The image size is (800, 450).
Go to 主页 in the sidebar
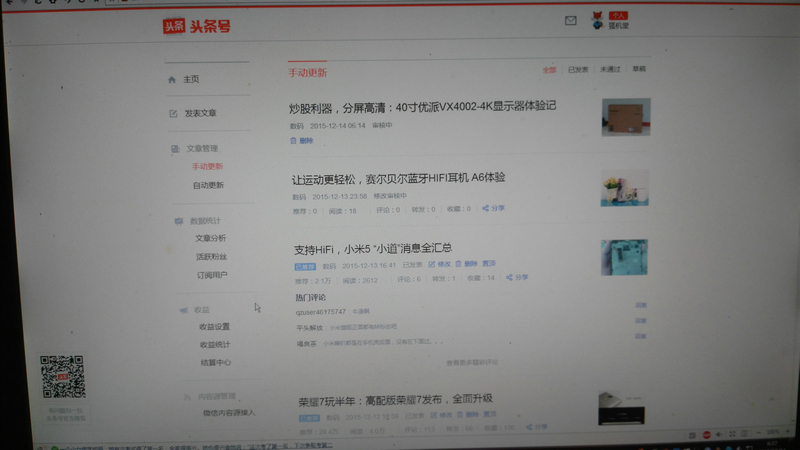[x=191, y=80]
